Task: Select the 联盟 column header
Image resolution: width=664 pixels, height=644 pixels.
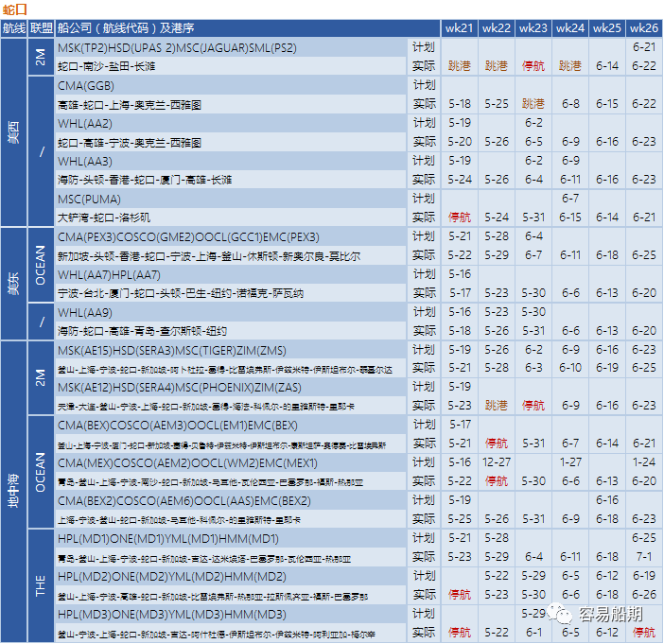Action: pyautogui.click(x=42, y=28)
